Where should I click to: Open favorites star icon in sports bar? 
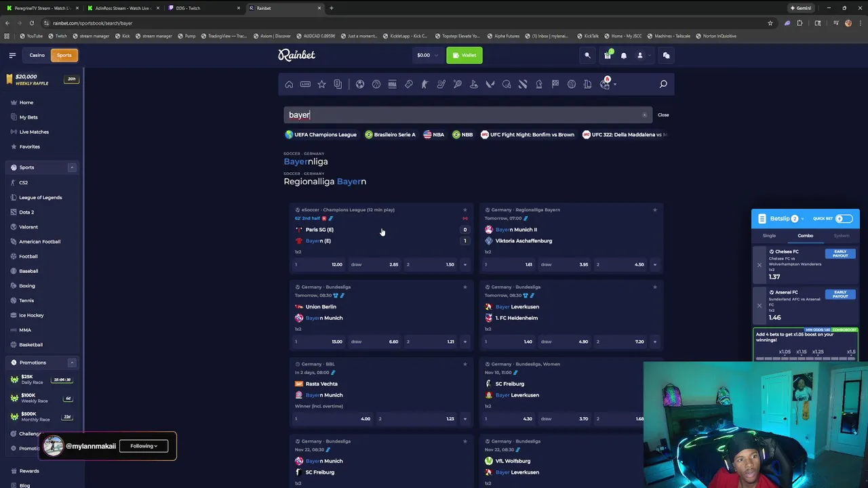click(321, 84)
